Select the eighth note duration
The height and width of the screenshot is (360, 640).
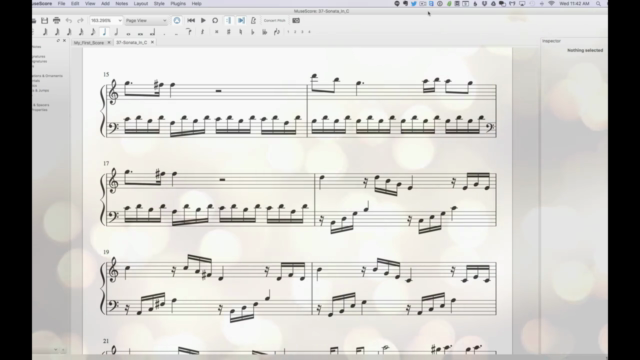point(93,32)
